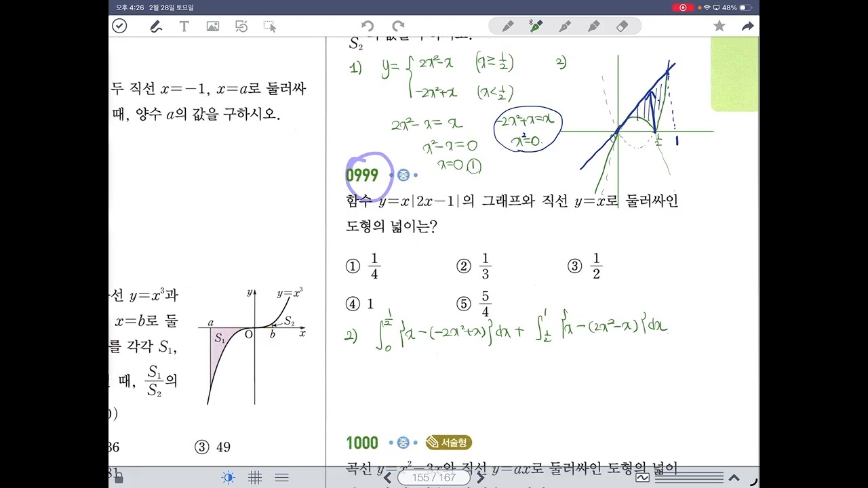The image size is (868, 488).
Task: Show the grid thumbnail view
Action: point(255,478)
